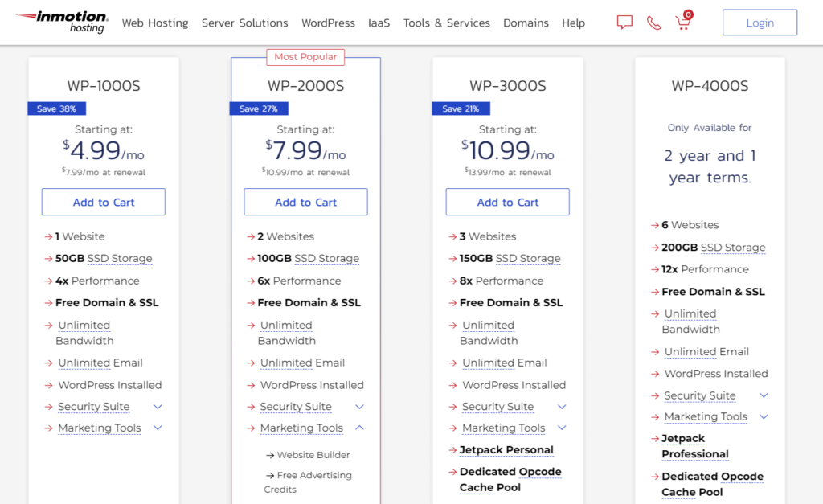Click Unlimited Bandwidth in WP-4000S
This screenshot has width=823, height=504.
click(690, 322)
